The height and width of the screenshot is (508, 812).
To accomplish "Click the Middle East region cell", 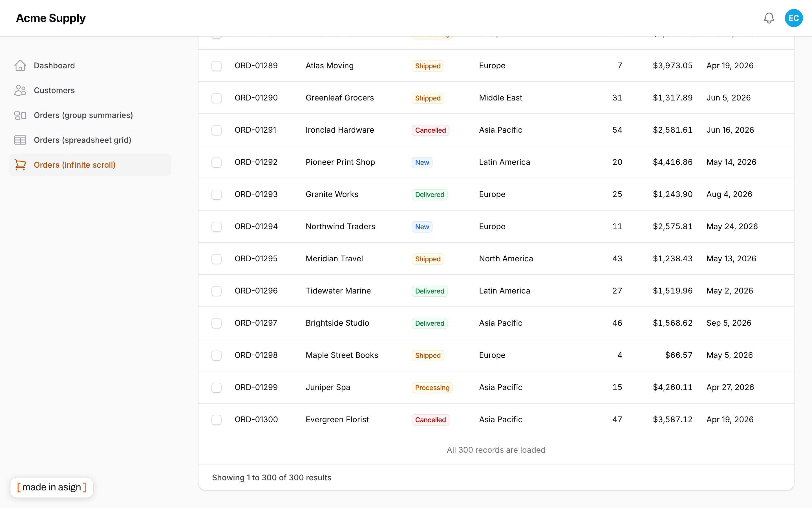I will pyautogui.click(x=501, y=98).
